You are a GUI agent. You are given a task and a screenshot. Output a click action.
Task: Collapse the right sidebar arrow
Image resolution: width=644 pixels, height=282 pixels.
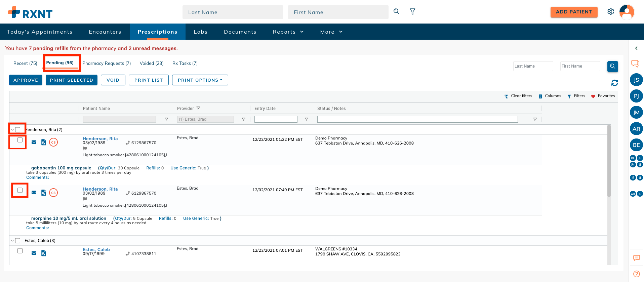tap(636, 48)
